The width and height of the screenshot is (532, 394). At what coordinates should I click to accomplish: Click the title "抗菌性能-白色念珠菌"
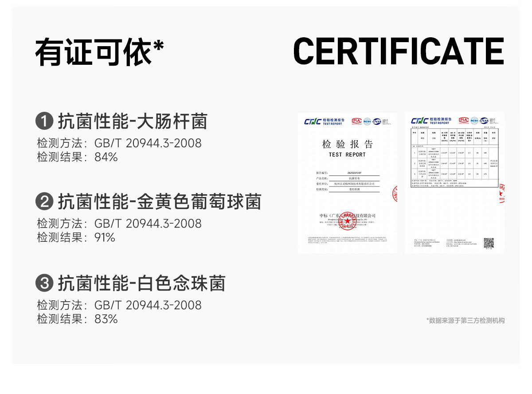click(142, 284)
